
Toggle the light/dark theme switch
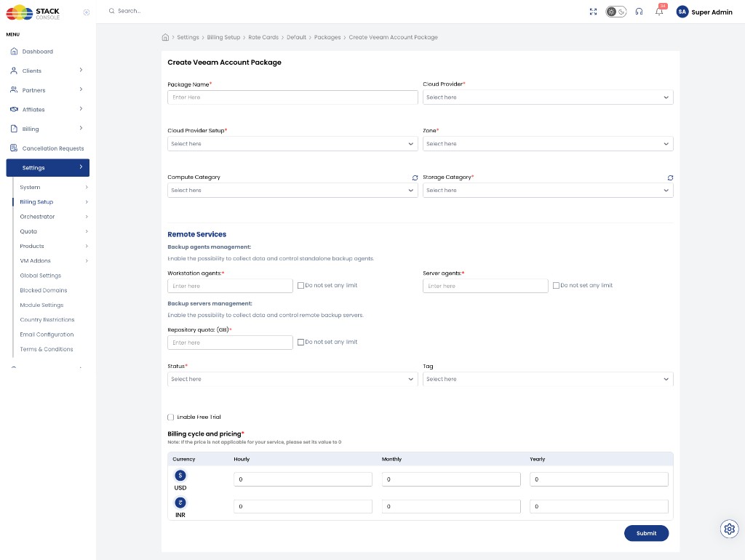(x=615, y=12)
